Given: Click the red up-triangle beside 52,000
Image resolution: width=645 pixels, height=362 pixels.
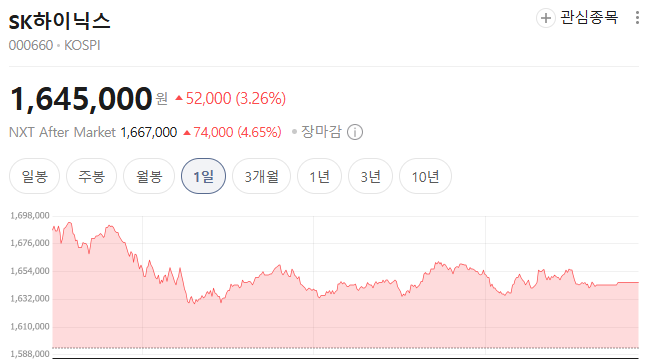Looking at the screenshot, I should [x=179, y=98].
